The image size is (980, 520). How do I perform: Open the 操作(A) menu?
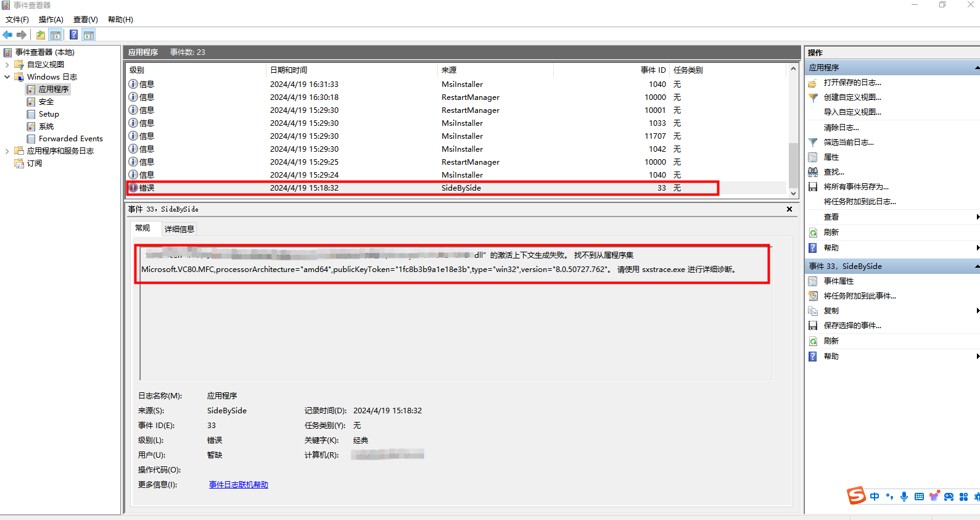(51, 20)
